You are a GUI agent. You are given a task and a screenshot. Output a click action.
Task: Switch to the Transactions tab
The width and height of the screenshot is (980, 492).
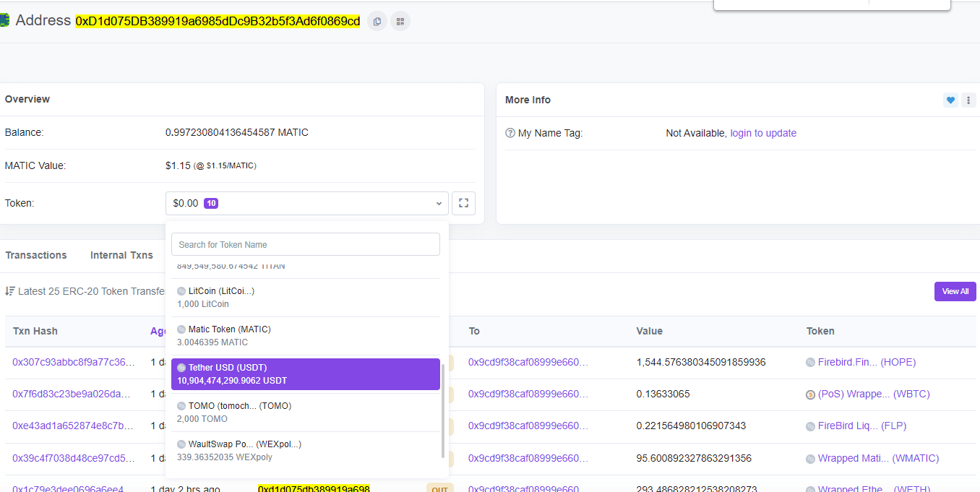[36, 255]
